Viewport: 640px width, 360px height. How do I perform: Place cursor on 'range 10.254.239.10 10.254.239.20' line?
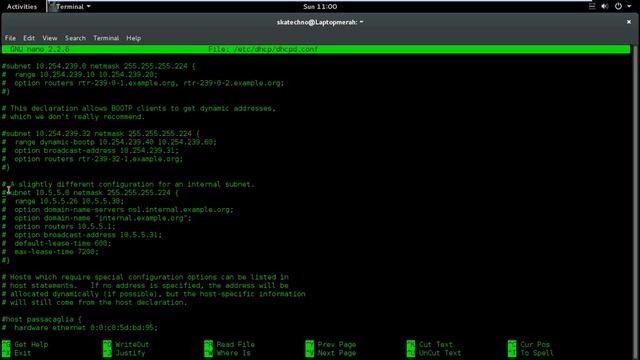(80, 75)
